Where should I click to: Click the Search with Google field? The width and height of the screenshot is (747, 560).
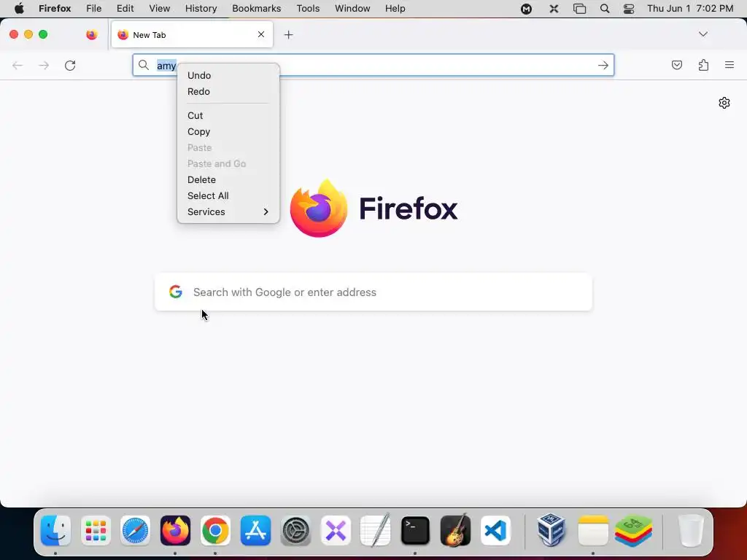tap(373, 292)
